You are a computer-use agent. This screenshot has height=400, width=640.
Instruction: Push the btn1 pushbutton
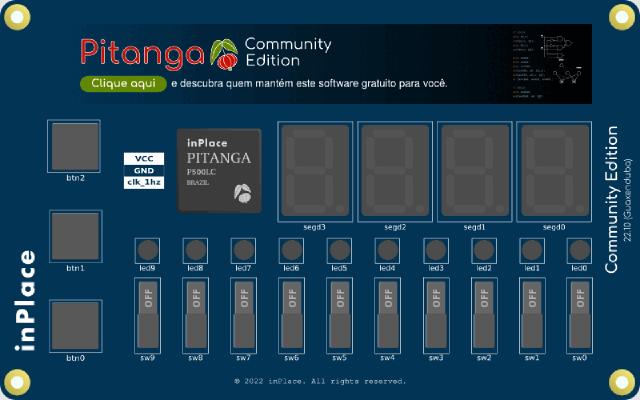pyautogui.click(x=76, y=236)
